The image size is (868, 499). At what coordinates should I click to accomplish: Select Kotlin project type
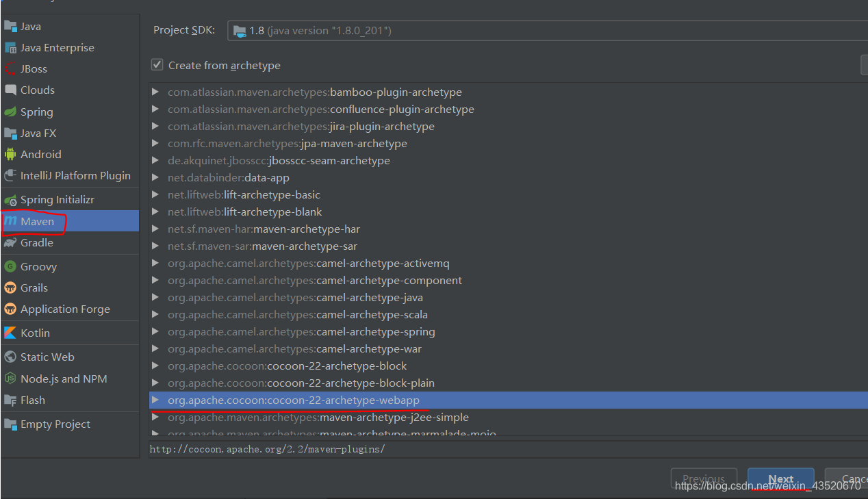pos(70,333)
